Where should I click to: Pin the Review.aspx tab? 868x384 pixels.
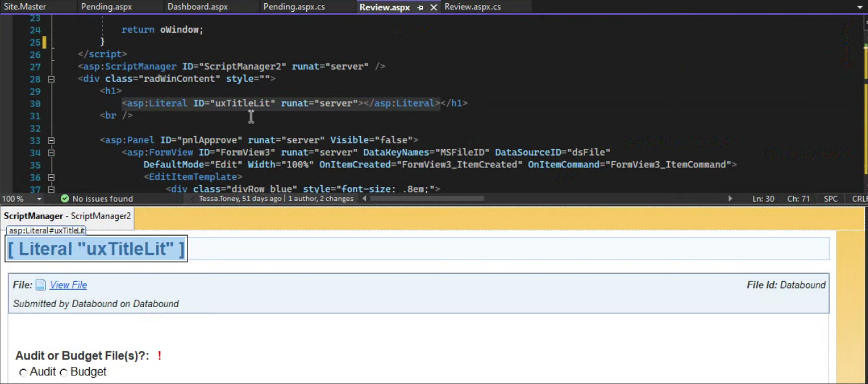pos(420,7)
